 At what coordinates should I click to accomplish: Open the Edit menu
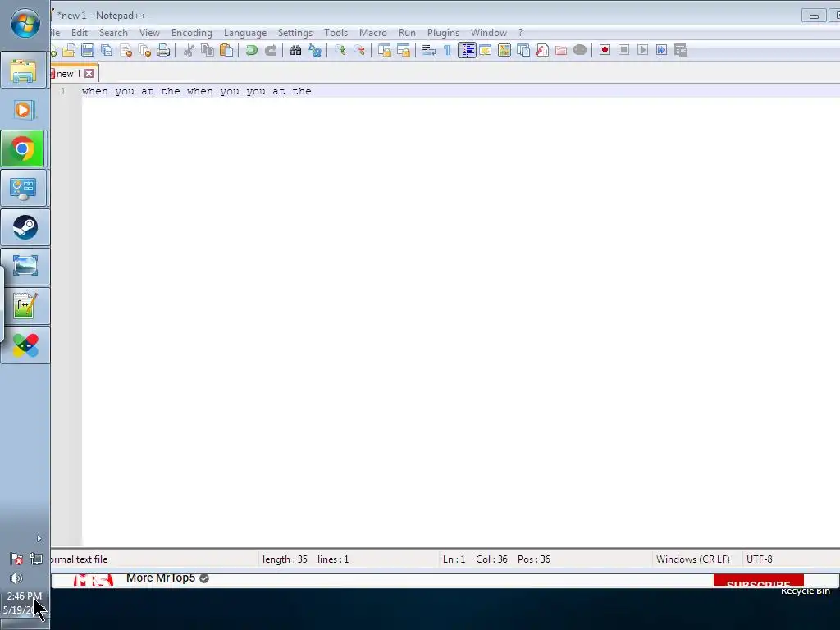(80, 33)
